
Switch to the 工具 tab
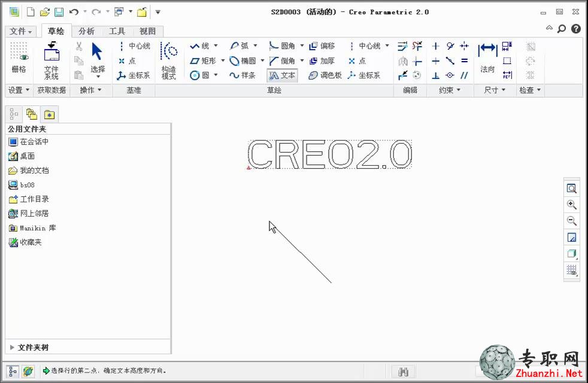[117, 31]
